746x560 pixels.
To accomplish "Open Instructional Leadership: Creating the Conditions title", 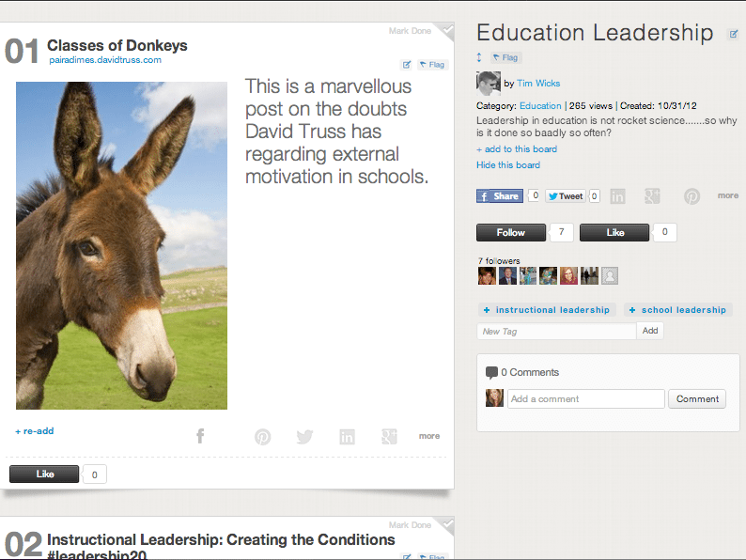I will click(x=221, y=547).
